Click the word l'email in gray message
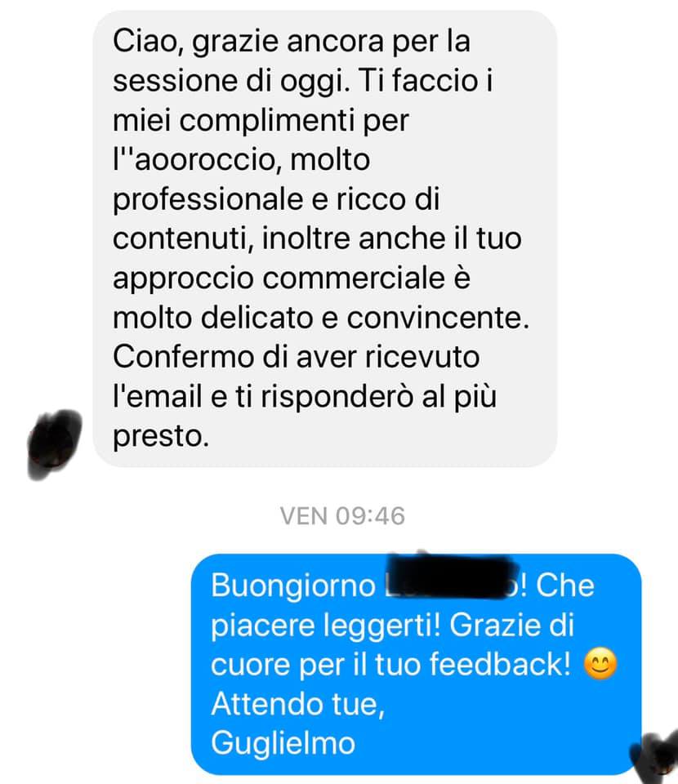Image resolution: width=678 pixels, height=784 pixels. pyautogui.click(x=157, y=397)
